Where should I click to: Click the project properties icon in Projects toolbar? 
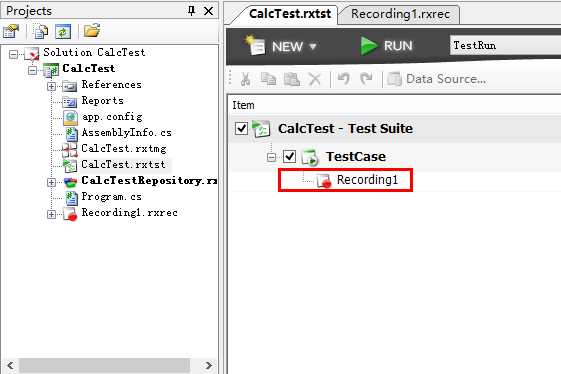[11, 31]
